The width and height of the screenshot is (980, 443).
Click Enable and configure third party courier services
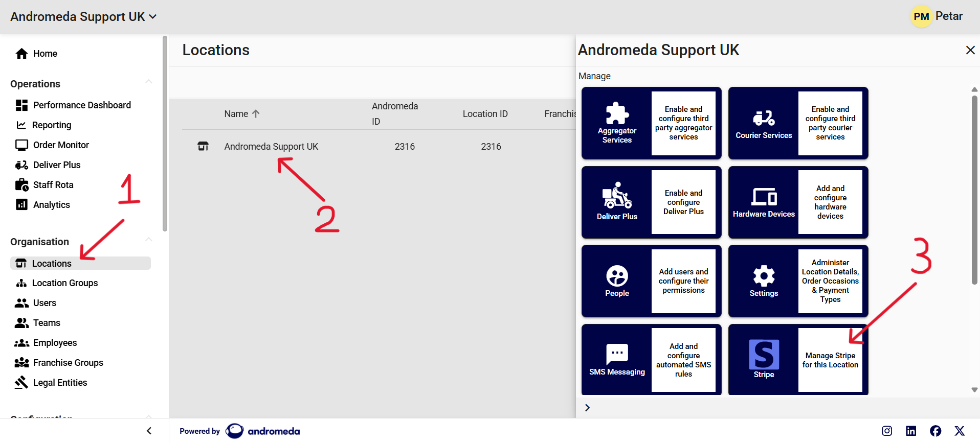(x=830, y=123)
